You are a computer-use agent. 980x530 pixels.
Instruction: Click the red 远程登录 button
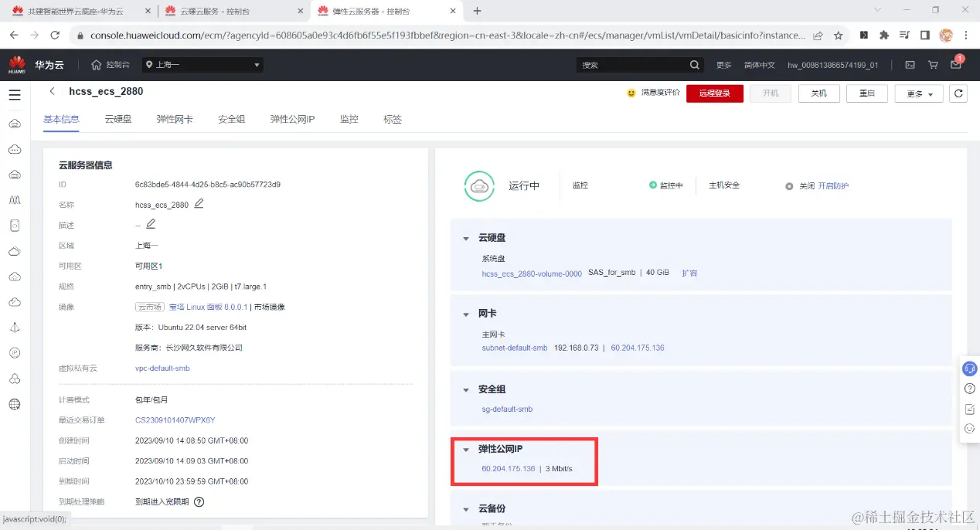click(715, 93)
